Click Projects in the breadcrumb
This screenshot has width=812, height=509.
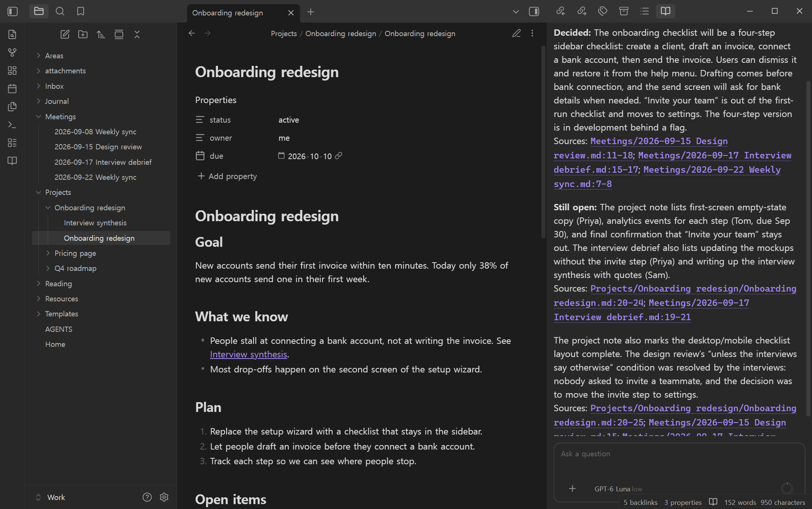click(x=284, y=33)
